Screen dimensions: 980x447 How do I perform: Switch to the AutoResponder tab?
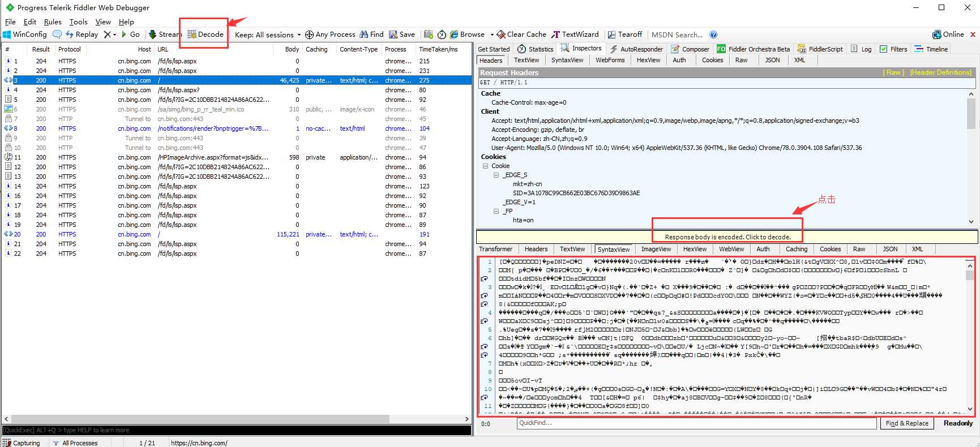point(636,49)
